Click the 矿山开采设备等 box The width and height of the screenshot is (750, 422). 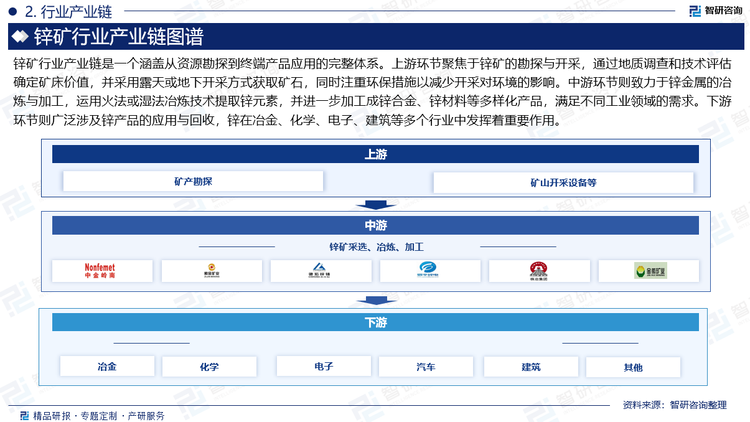pyautogui.click(x=563, y=182)
